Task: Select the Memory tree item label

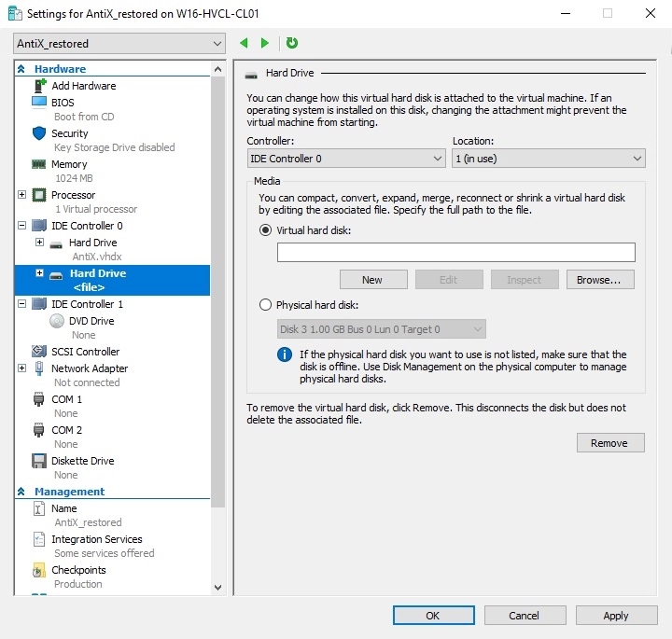Action: point(69,164)
